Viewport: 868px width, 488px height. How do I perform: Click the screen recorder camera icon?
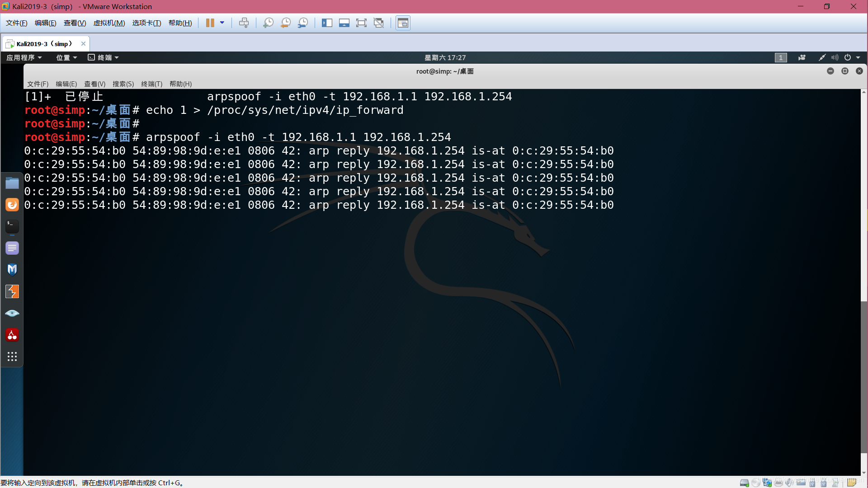point(802,57)
